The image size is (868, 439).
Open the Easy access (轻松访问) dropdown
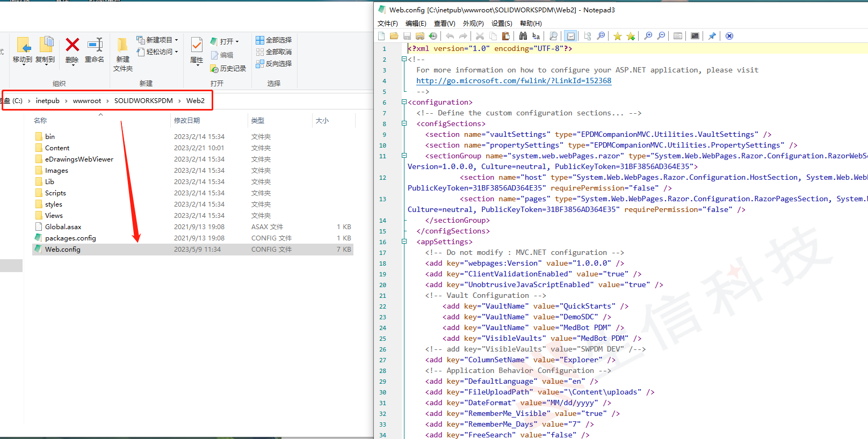click(x=157, y=52)
